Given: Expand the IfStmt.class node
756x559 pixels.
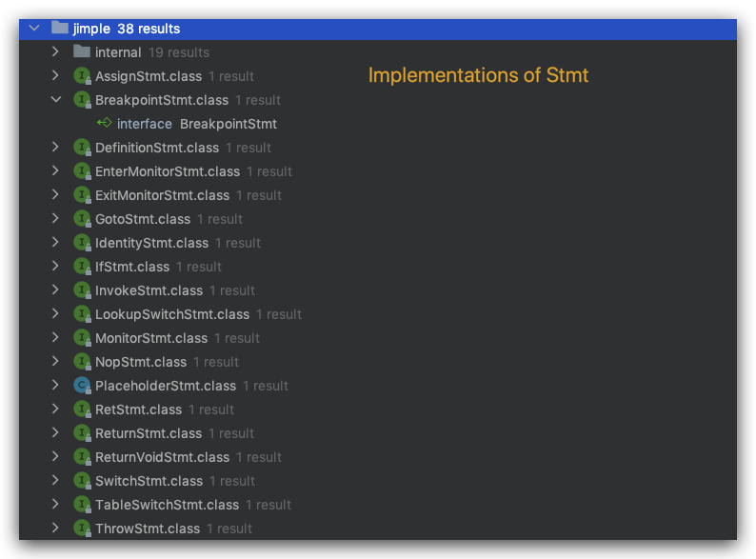Looking at the screenshot, I should click(56, 267).
